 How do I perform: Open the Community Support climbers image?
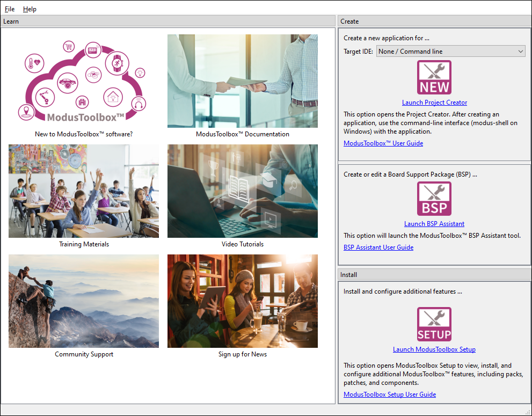[x=83, y=301]
